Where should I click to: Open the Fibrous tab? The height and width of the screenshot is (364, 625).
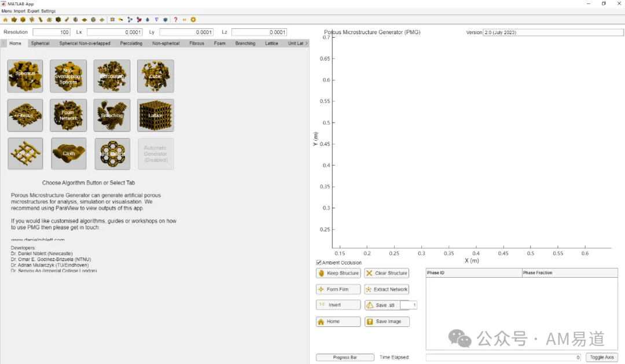tap(197, 43)
